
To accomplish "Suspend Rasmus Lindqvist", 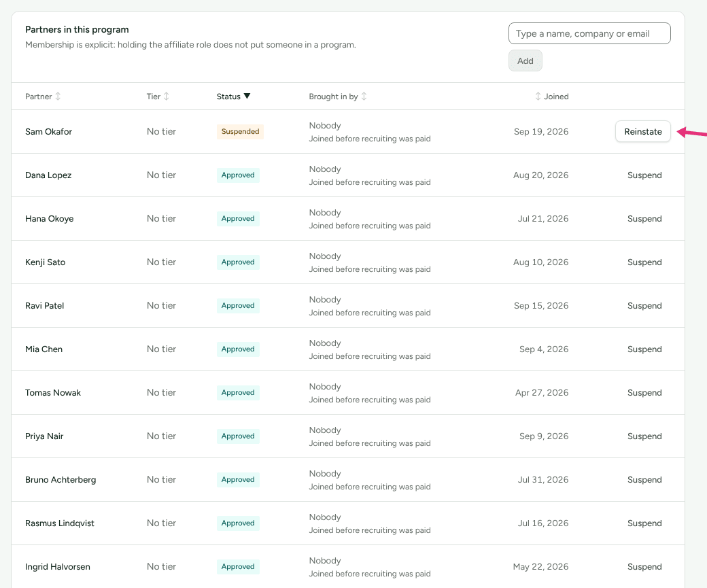I will coord(644,523).
